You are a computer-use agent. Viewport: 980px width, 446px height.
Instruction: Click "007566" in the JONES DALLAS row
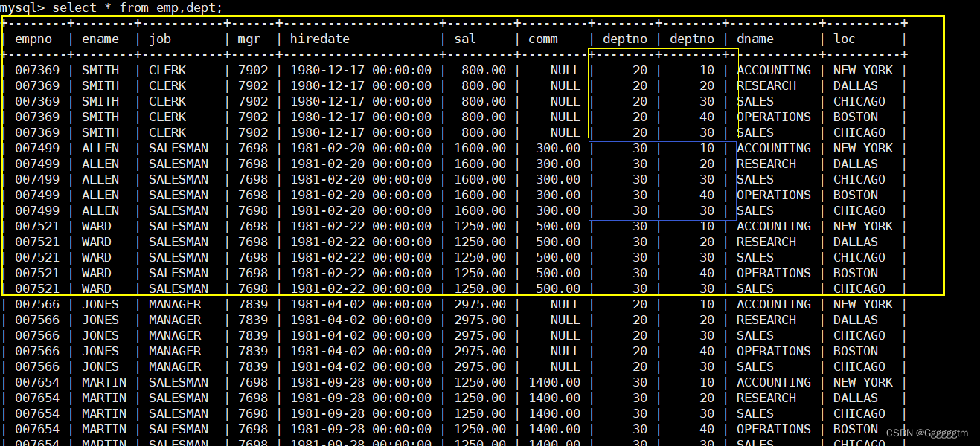37,320
